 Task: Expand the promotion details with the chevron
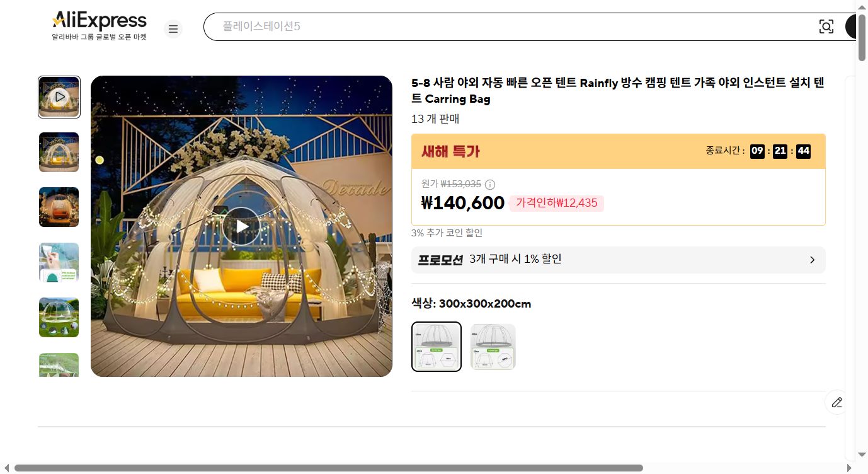pos(812,260)
